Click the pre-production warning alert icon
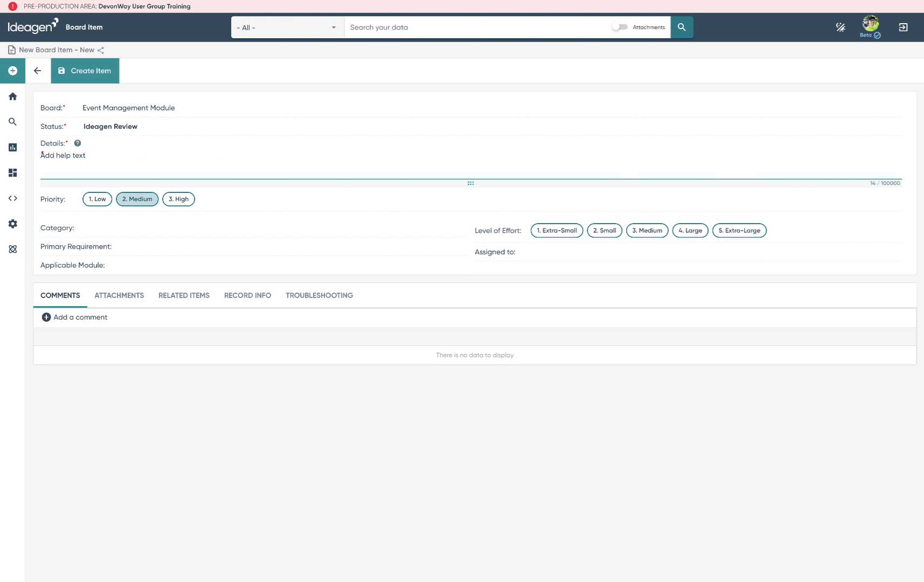924x582 pixels. 12,6
